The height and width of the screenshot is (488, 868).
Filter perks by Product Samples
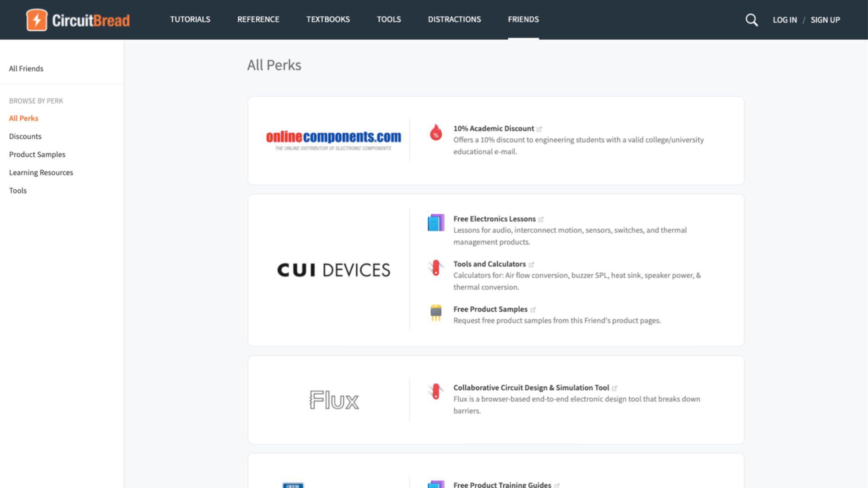37,155
